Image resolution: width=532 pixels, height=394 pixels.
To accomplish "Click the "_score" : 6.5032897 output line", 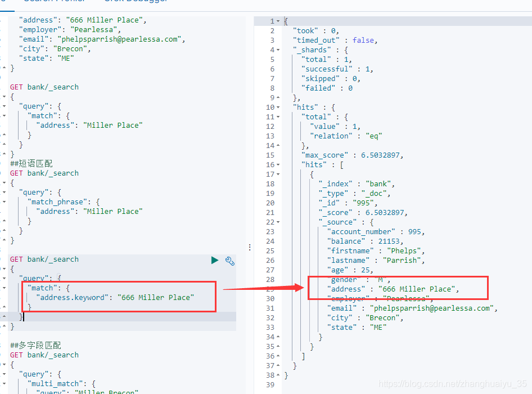I will click(363, 213).
